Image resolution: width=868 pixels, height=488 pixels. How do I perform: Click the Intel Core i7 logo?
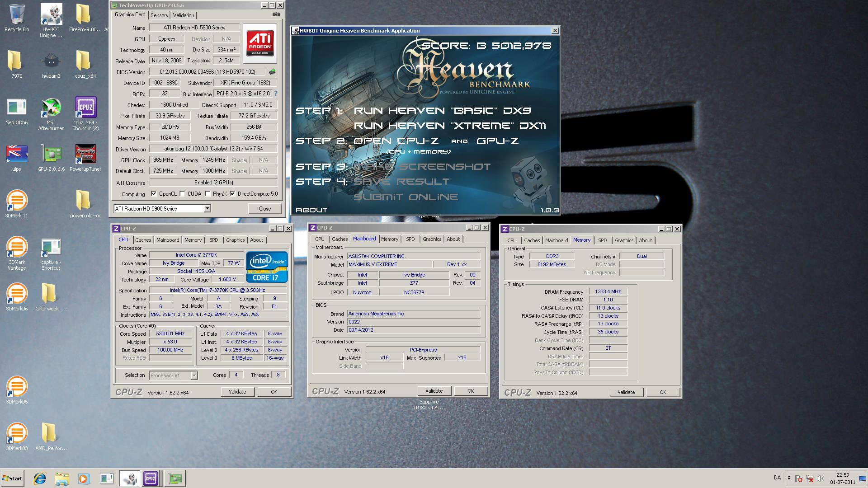(x=266, y=267)
